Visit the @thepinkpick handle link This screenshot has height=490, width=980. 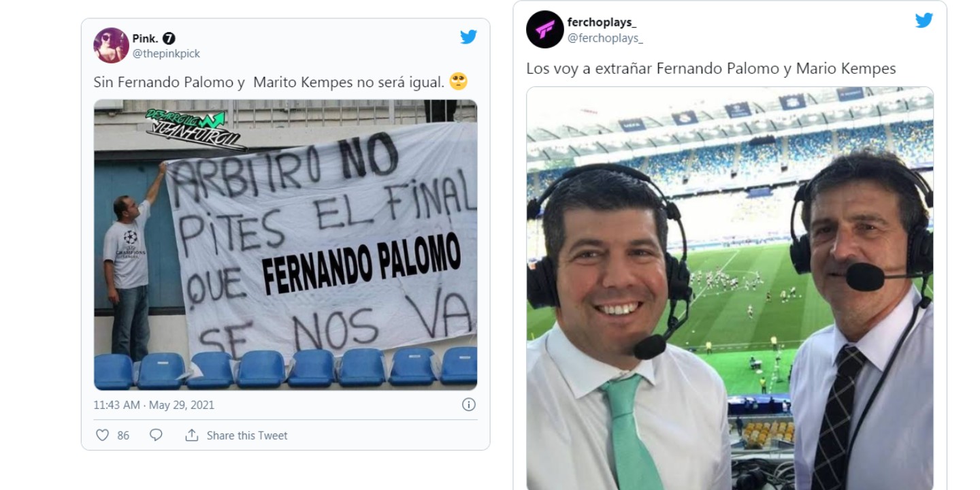pyautogui.click(x=166, y=54)
